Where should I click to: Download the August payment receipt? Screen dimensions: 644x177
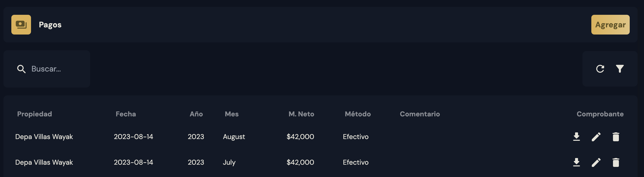click(576, 137)
